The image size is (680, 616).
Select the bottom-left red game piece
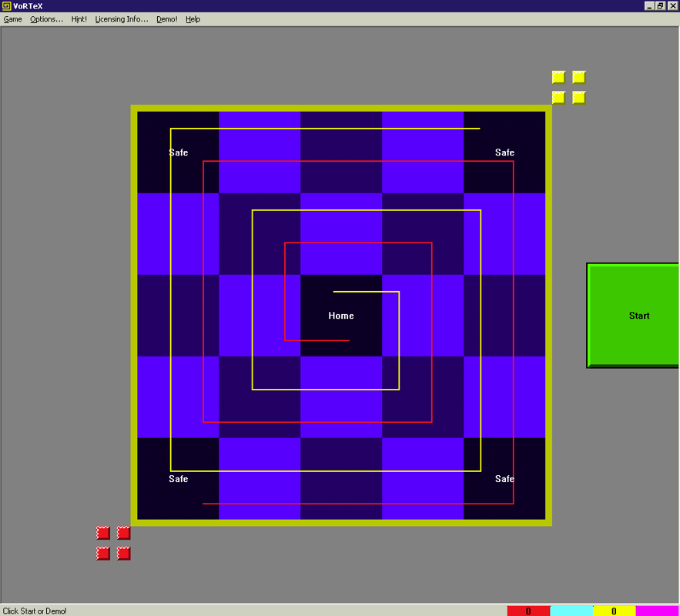[x=102, y=553]
